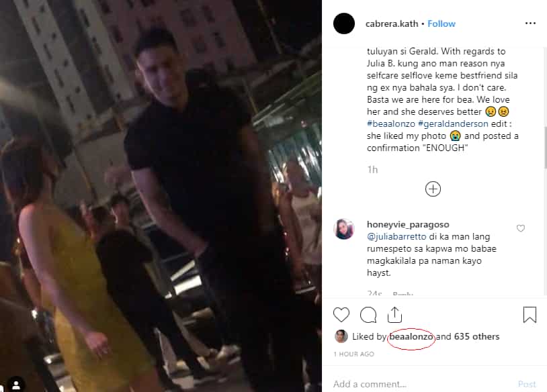Like the post with heart icon
The image size is (547, 392).
coord(341,315)
